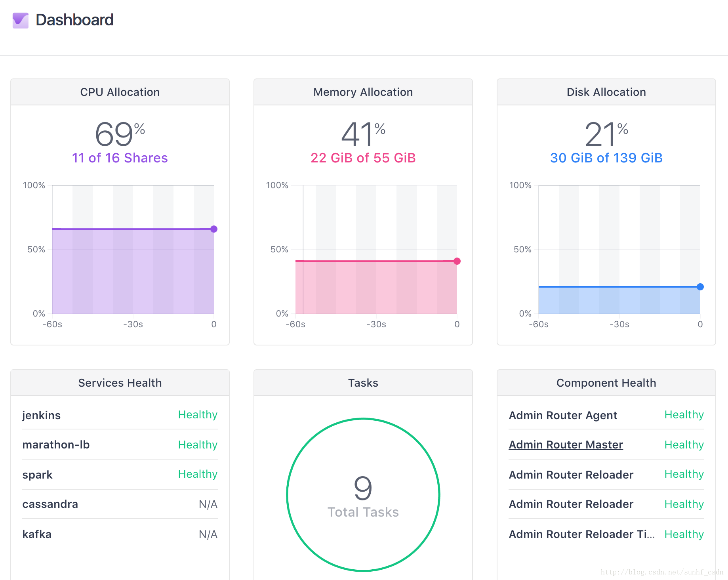Screen dimensions: 728x580
Task: Click the Component Health panel header
Action: (x=606, y=383)
